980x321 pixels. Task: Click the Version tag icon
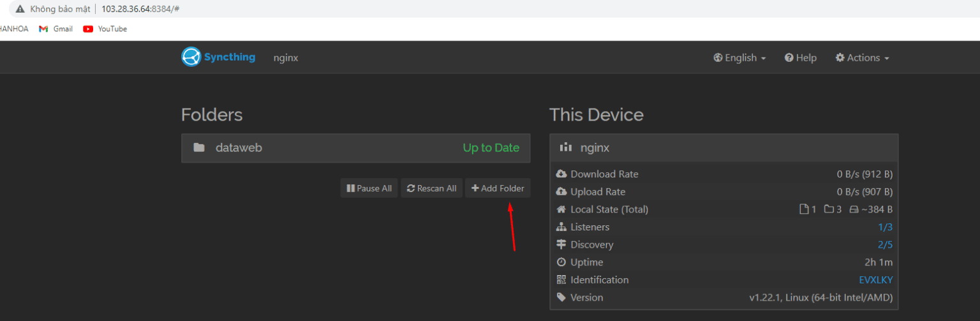coord(561,297)
